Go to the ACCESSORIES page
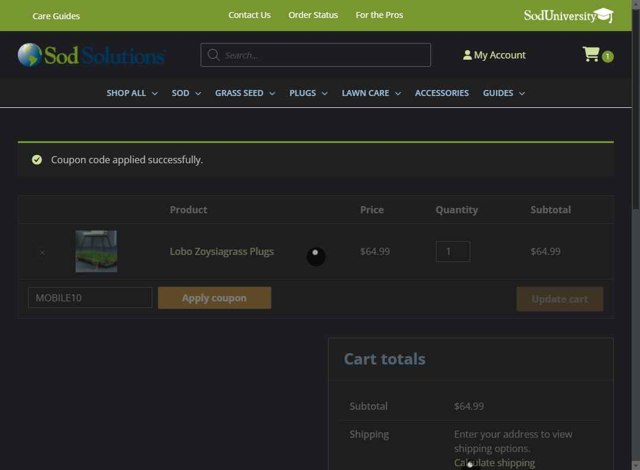The width and height of the screenshot is (640, 470). [442, 93]
